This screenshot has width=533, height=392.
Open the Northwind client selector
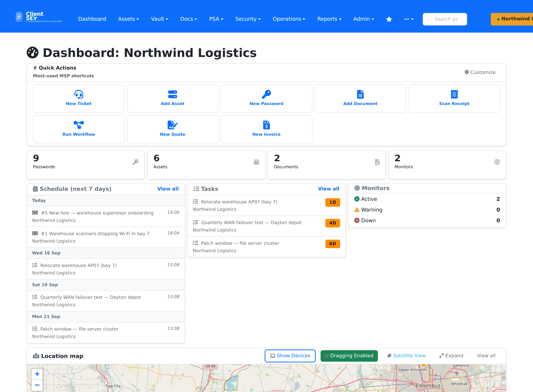(x=512, y=19)
